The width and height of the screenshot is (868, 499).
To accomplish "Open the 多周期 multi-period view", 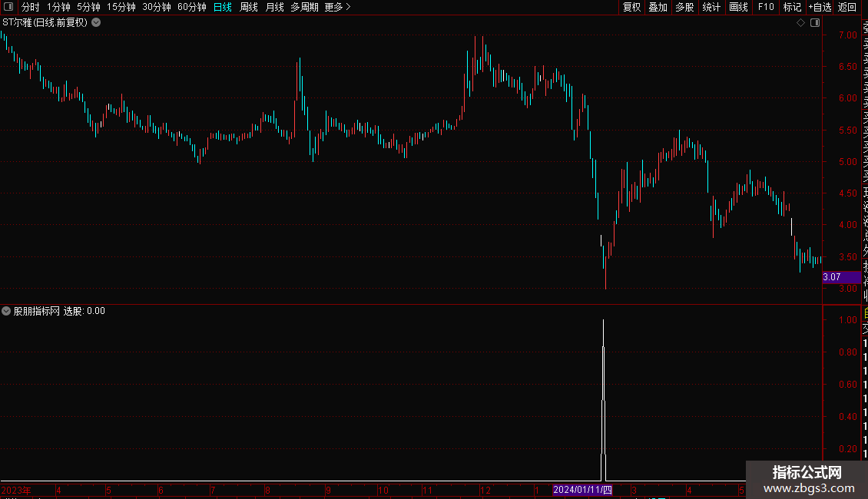I will tap(304, 7).
